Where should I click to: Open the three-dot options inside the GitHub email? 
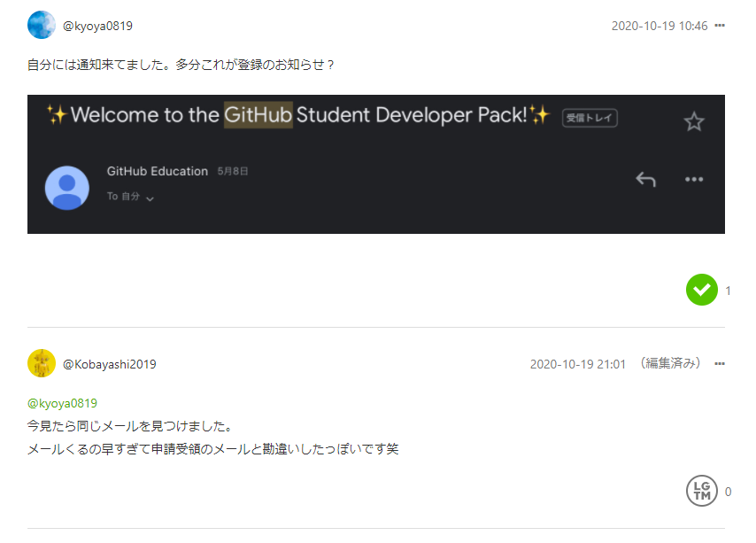coord(694,179)
